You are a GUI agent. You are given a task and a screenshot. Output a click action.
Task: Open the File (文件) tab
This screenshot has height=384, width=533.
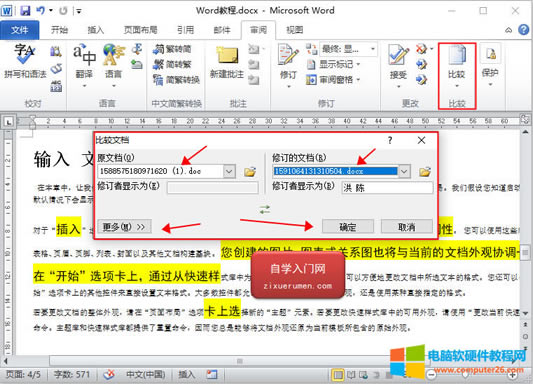(x=20, y=30)
